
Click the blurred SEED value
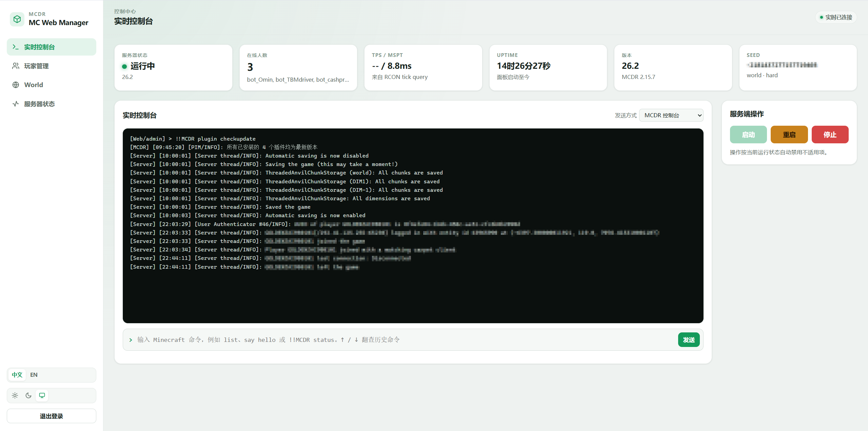pos(782,65)
